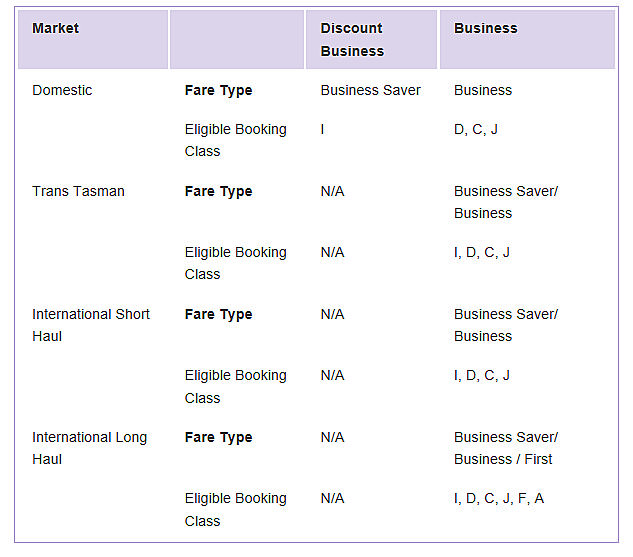633x557 pixels.
Task: Select Trans Tasman Business Saver/Business cell
Action: [x=506, y=202]
